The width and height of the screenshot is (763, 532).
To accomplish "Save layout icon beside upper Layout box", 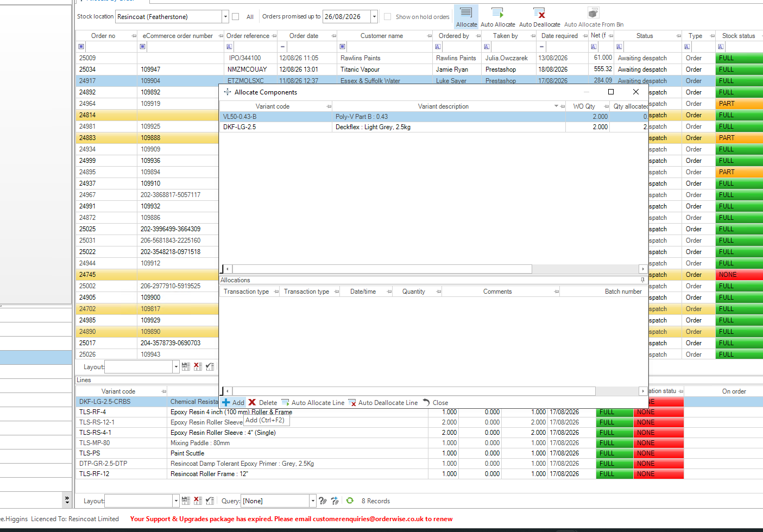I will (186, 366).
